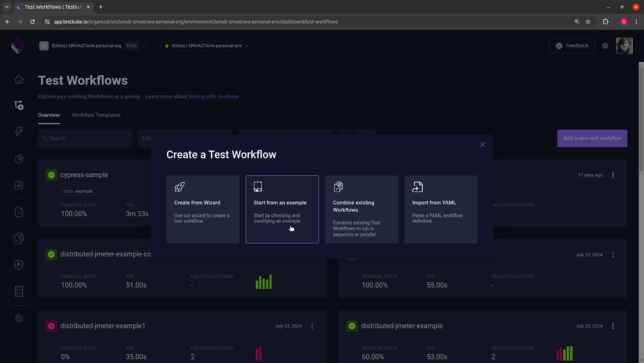Click distributed-jmeter-example passed status icon

[x=352, y=326]
